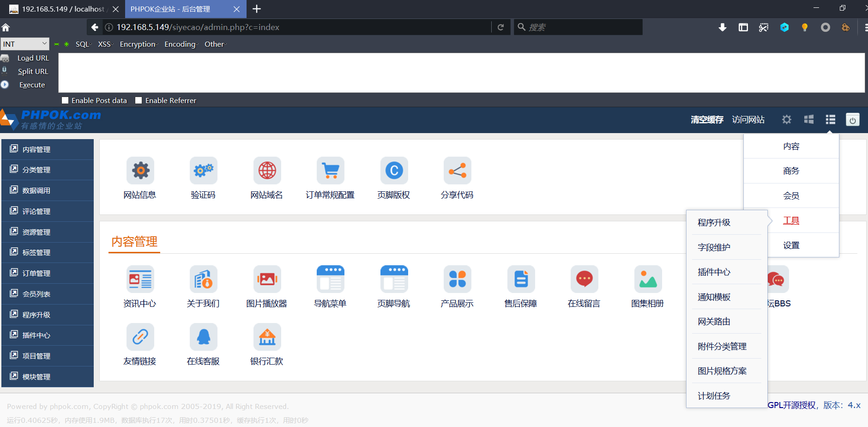Click 清空缓存 in the header
Screen dimensions: 868x427
coord(707,120)
